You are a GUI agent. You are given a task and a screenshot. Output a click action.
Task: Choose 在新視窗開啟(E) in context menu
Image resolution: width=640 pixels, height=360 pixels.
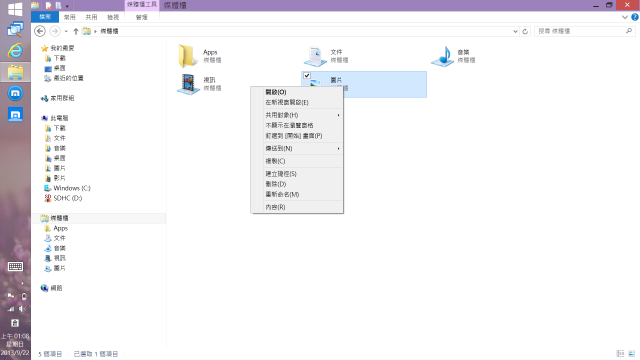297,102
